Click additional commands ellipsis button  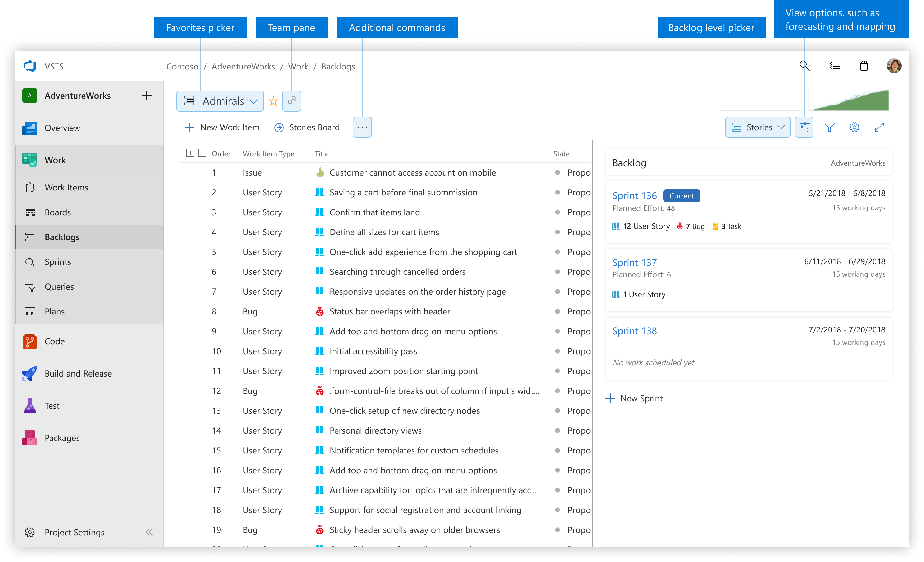click(x=362, y=127)
